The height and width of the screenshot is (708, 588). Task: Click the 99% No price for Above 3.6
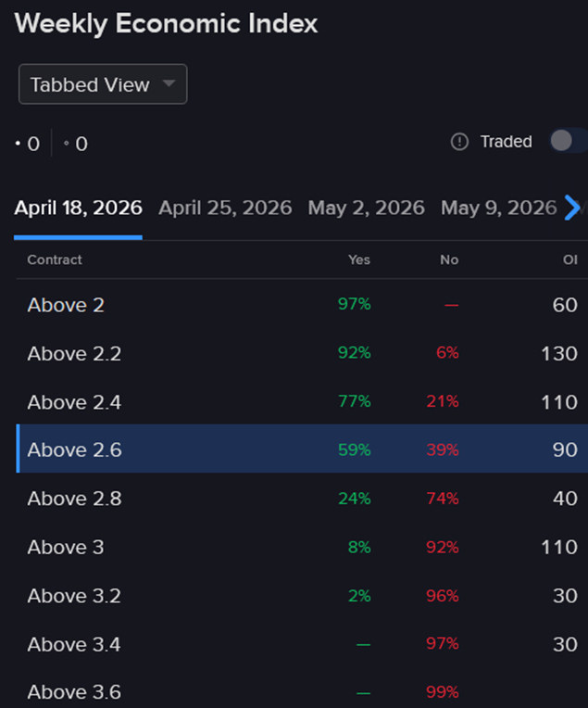point(443,692)
